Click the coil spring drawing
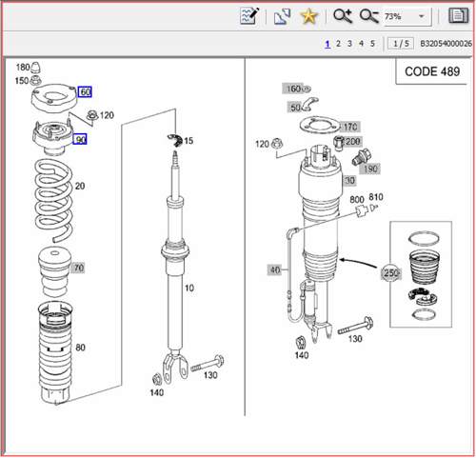Image resolution: width=476 pixels, height=458 pixels. [x=53, y=202]
